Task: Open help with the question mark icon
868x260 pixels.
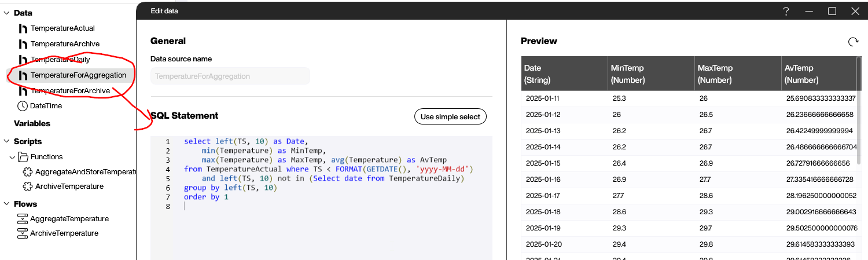Action: tap(786, 11)
